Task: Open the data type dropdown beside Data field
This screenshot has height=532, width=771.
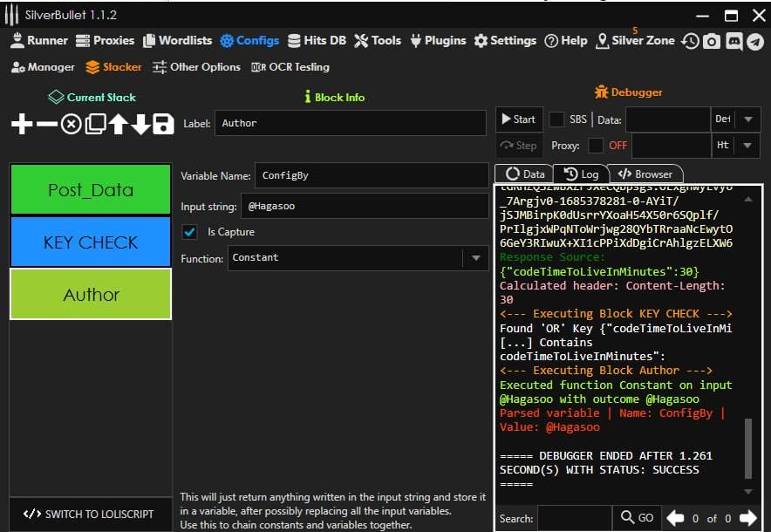Action: pos(748,119)
